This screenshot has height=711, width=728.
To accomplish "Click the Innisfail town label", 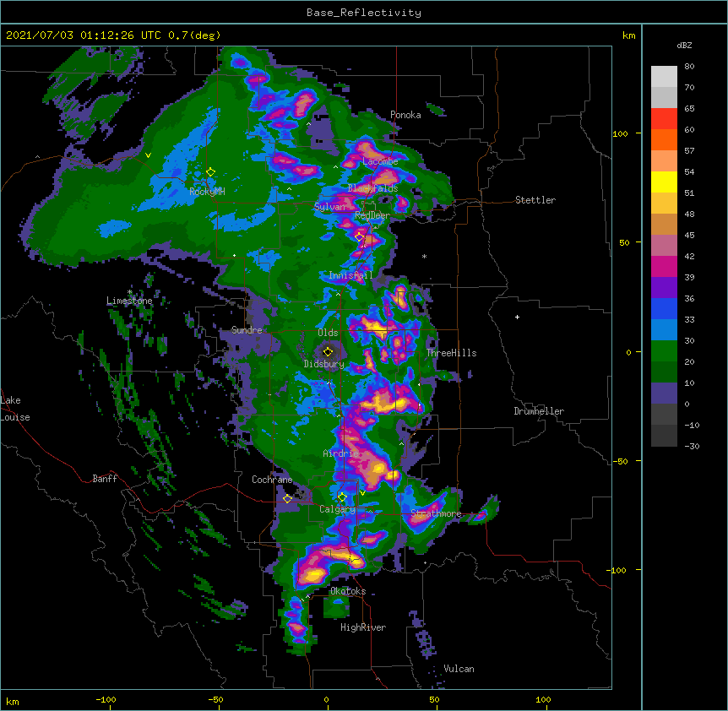I will (x=350, y=275).
